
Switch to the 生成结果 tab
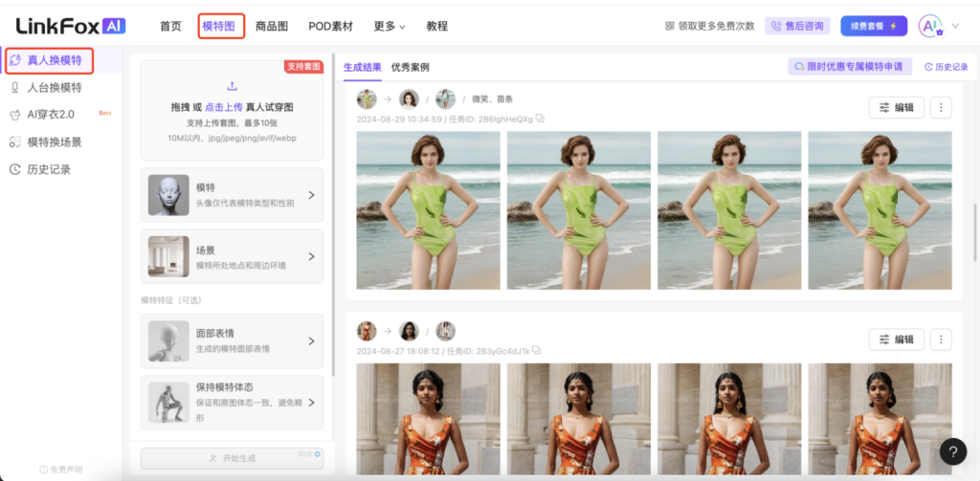click(363, 67)
